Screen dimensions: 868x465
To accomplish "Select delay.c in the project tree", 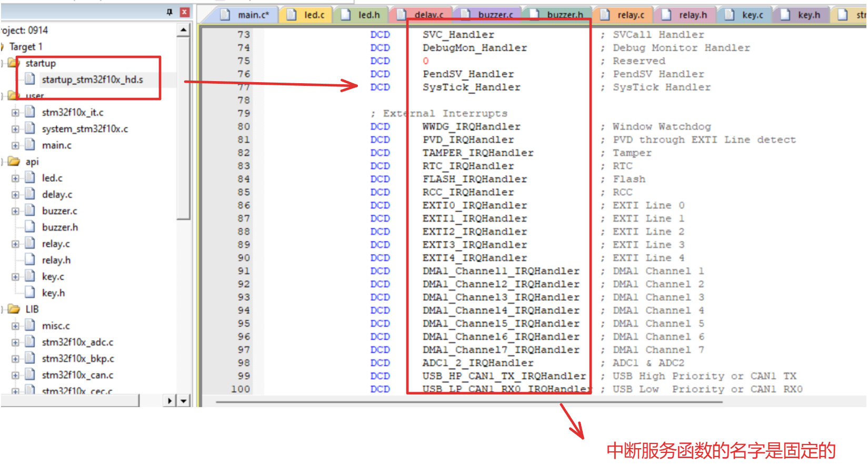I will pos(57,194).
